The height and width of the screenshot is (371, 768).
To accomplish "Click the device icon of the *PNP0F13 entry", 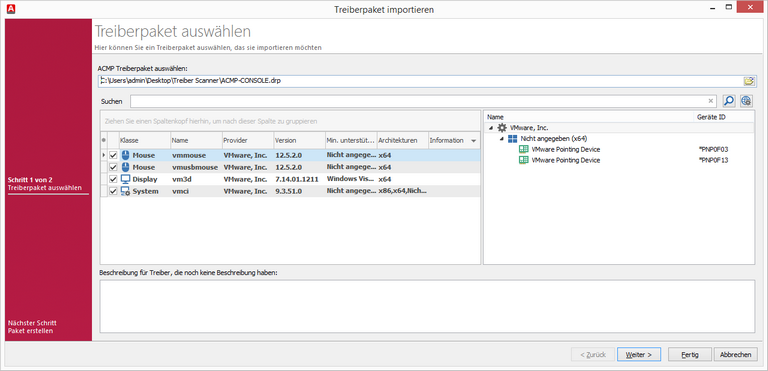I will (524, 160).
